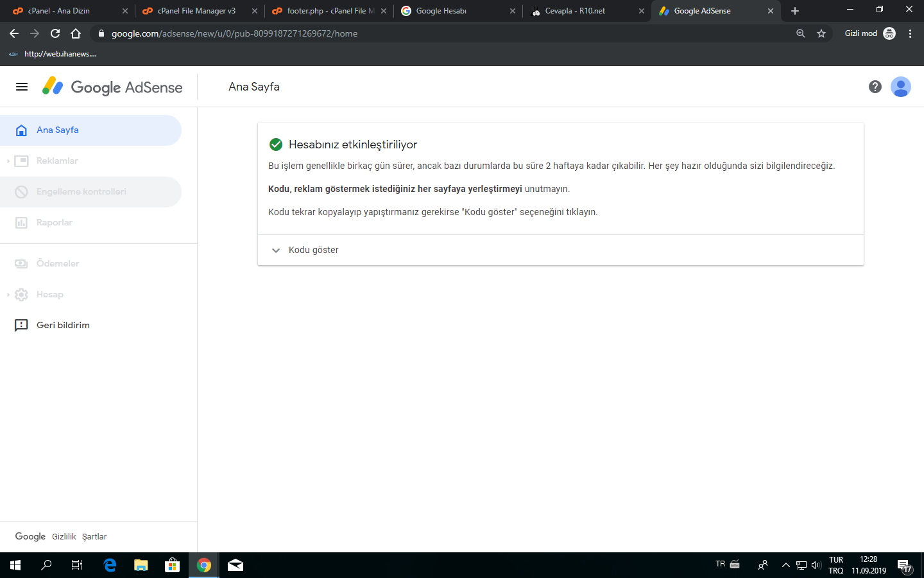Image resolution: width=924 pixels, height=578 pixels.
Task: Click the browser home button
Action: tap(76, 33)
